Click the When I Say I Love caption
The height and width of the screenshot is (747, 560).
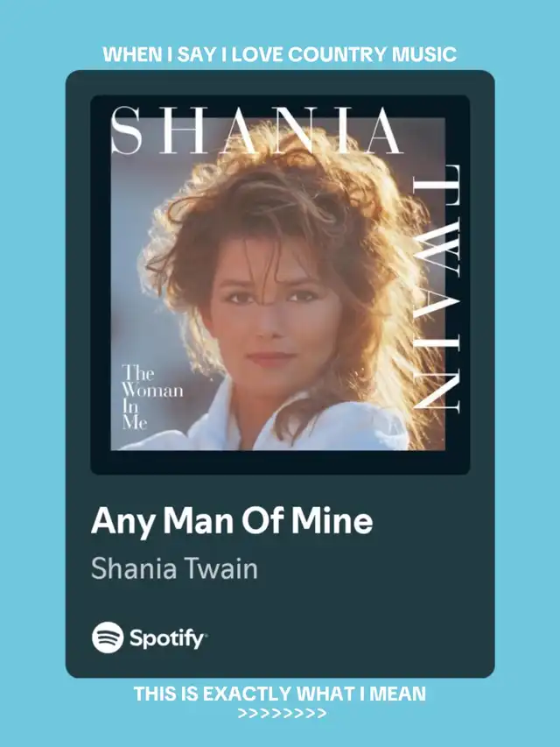[279, 53]
